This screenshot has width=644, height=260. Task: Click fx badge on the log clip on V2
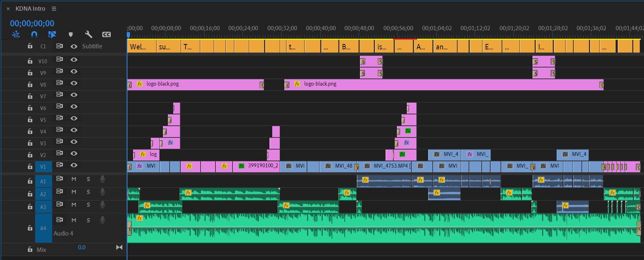click(x=143, y=154)
